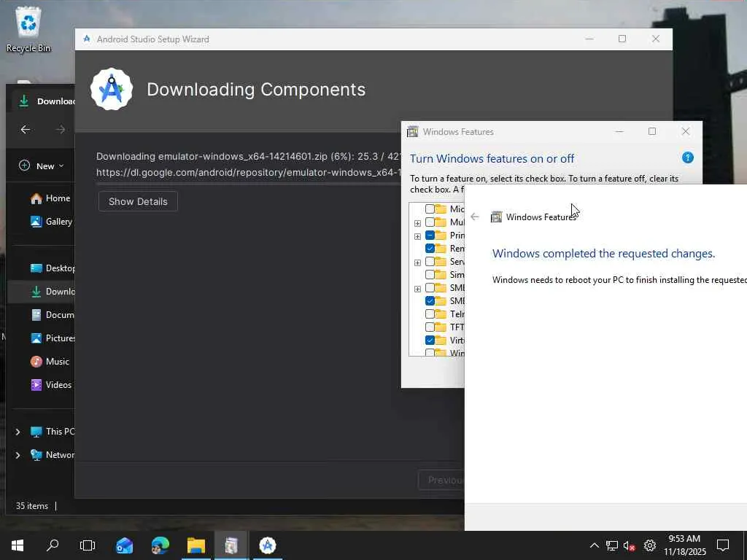The height and width of the screenshot is (560, 747).
Task: Switch to Windows Features taskbar icon
Action: point(231,545)
